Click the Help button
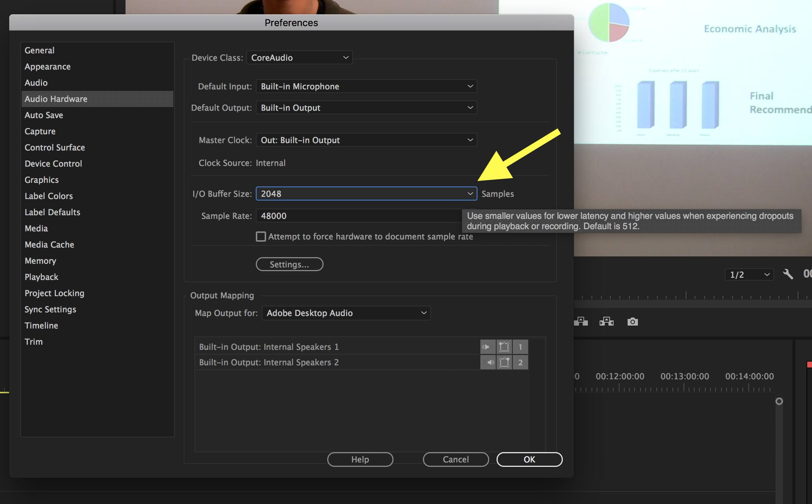Viewport: 812px width, 504px height. (360, 459)
